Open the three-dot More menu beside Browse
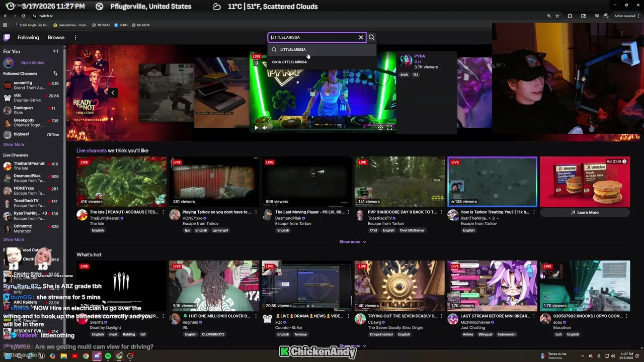 tap(75, 37)
